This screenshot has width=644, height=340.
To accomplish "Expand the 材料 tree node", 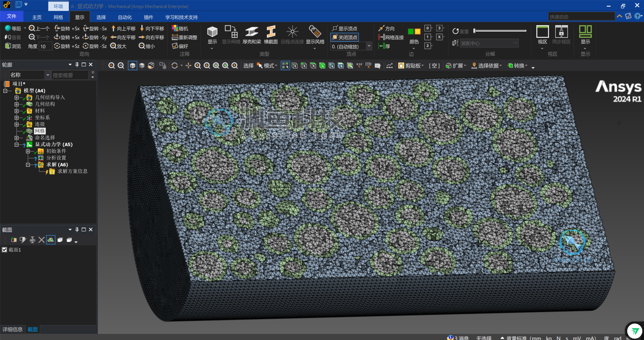I will click(x=16, y=111).
